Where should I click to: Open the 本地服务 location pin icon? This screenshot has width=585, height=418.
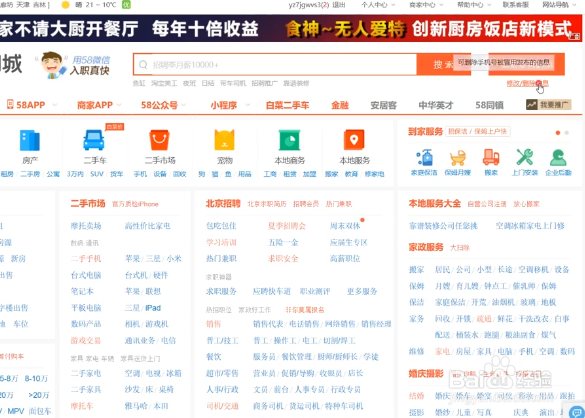click(x=354, y=140)
